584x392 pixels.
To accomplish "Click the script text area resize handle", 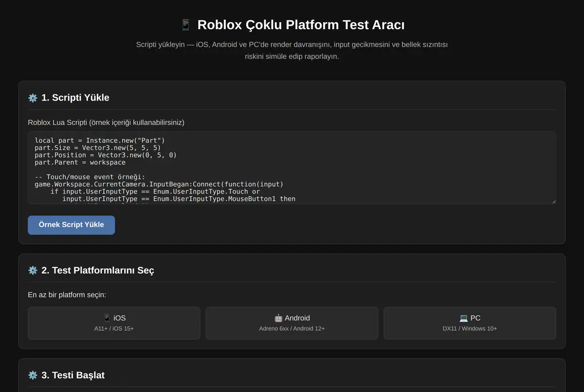I will coord(553,201).
